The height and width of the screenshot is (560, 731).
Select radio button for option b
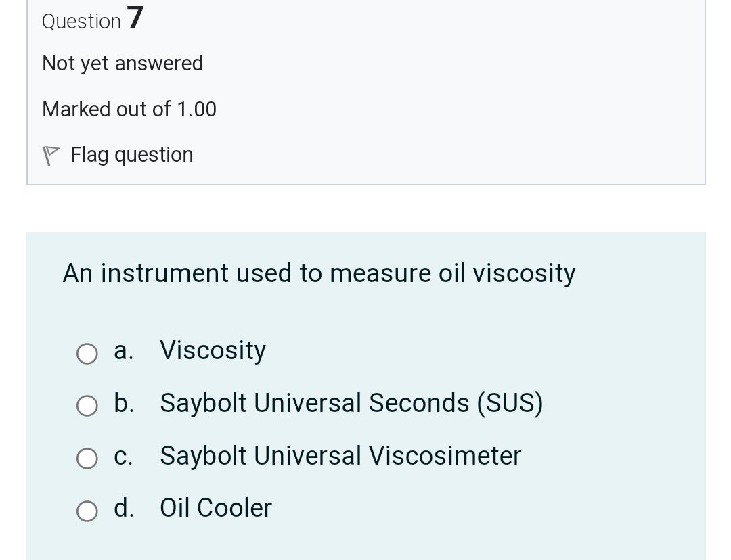click(x=87, y=405)
